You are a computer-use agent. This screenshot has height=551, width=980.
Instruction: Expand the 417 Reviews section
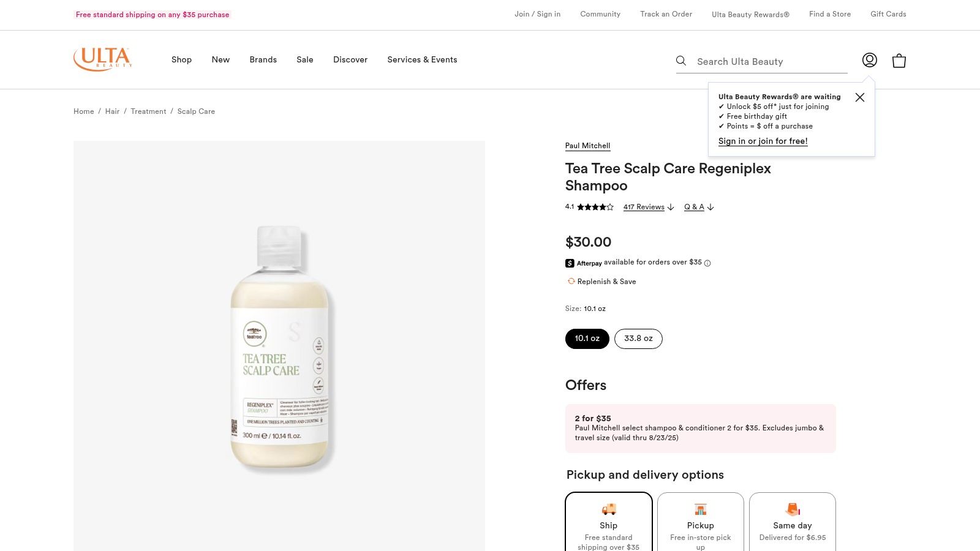644,207
